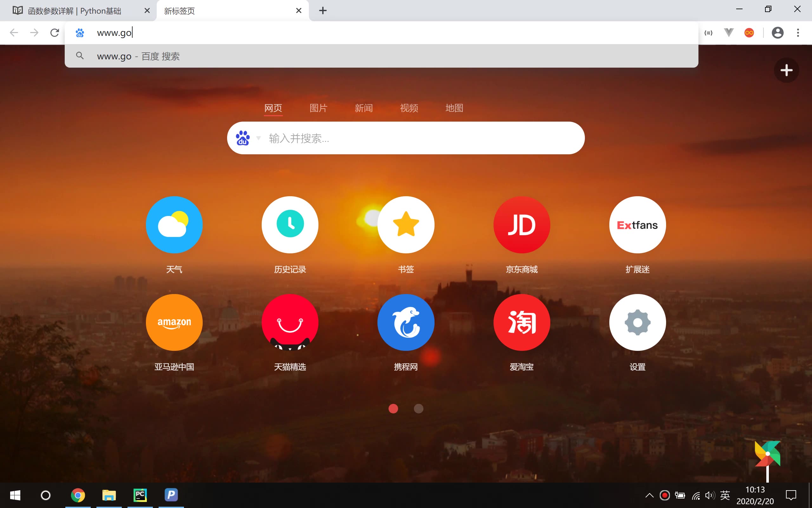This screenshot has height=508, width=812.
Task: Switch the 英 input method indicator
Action: [725, 495]
